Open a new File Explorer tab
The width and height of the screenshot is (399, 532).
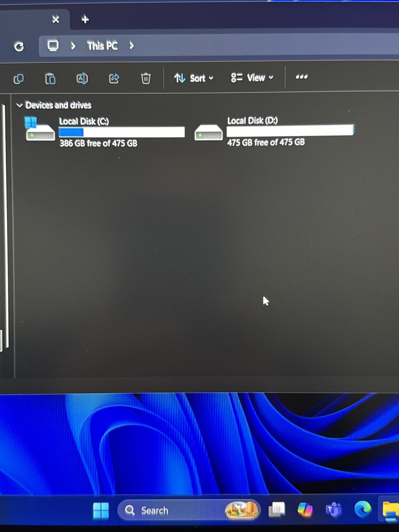click(x=85, y=19)
